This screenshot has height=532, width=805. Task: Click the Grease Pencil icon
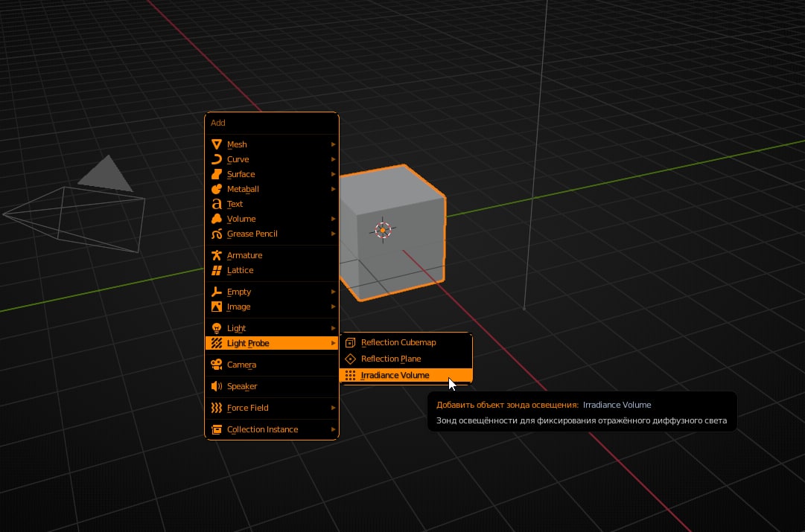point(217,234)
